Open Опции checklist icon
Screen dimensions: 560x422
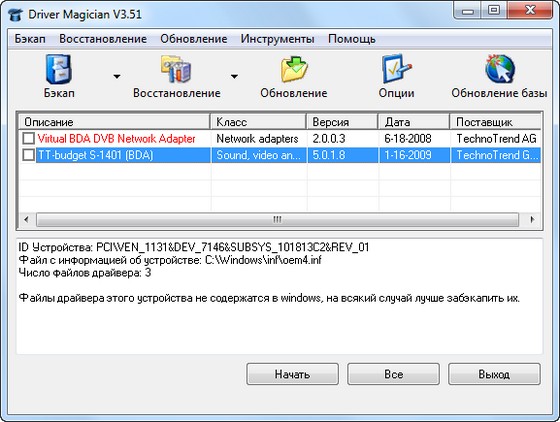click(396, 69)
